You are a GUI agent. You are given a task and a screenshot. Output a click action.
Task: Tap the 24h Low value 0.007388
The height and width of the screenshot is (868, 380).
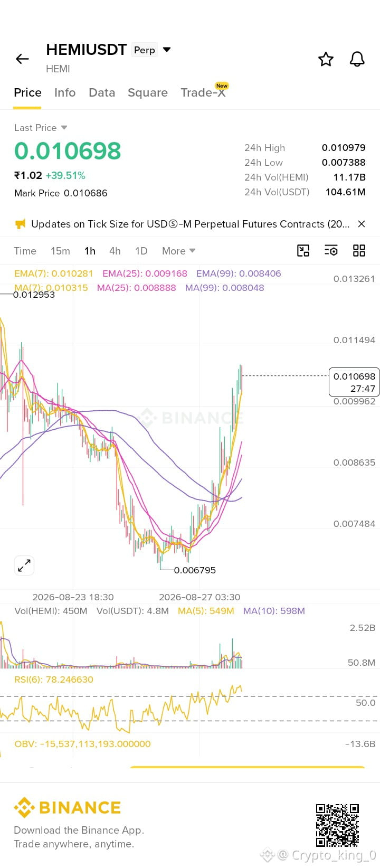pos(344,163)
